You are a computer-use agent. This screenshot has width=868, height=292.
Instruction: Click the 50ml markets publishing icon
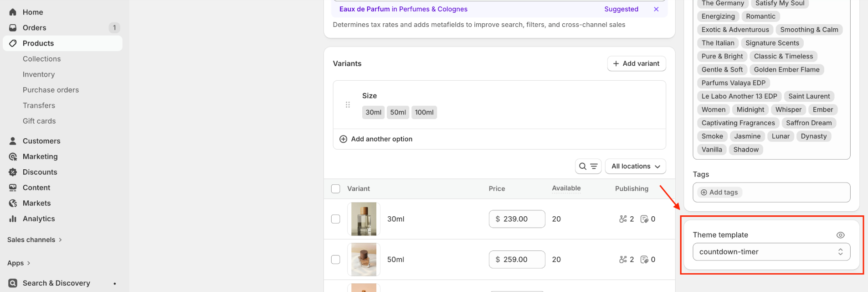pyautogui.click(x=644, y=260)
